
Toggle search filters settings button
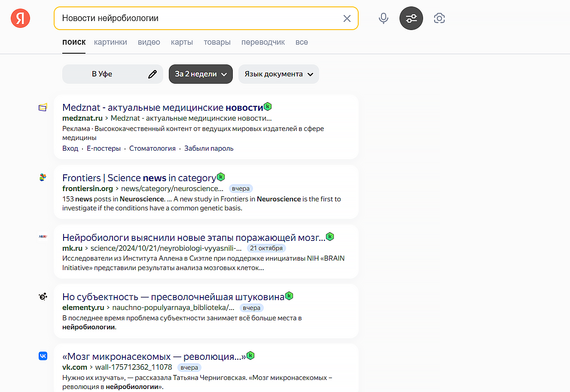pos(411,18)
